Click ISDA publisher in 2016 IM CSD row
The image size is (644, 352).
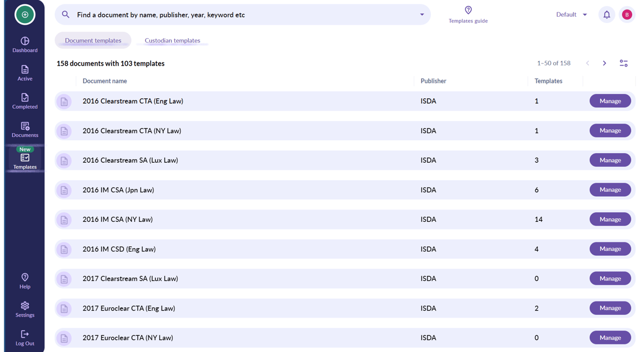[428, 249]
